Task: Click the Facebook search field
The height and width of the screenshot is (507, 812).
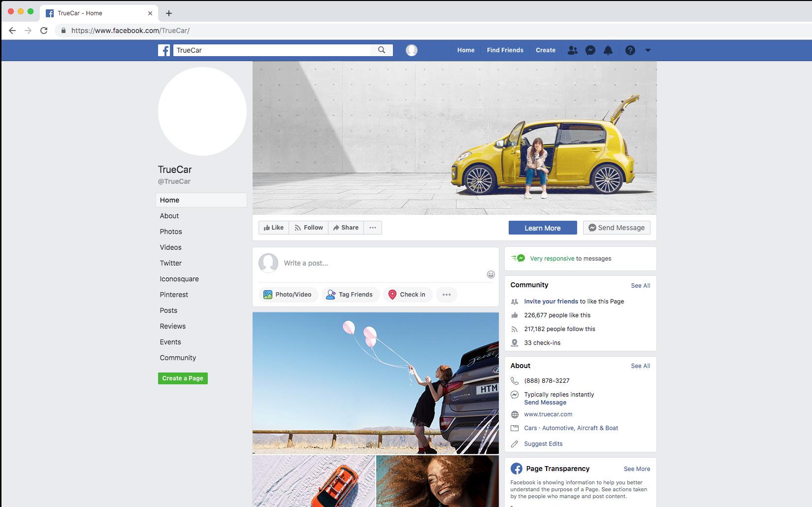Action: tap(272, 50)
